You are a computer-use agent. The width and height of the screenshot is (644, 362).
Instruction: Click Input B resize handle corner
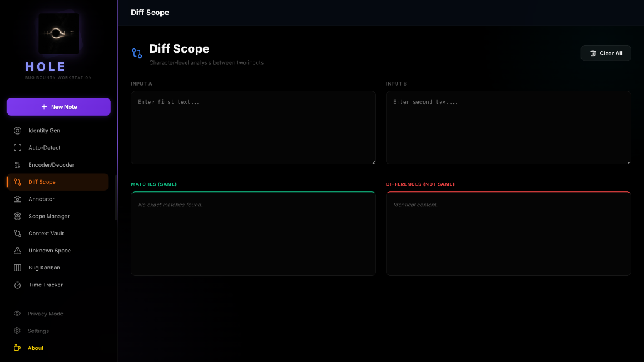[x=629, y=162]
